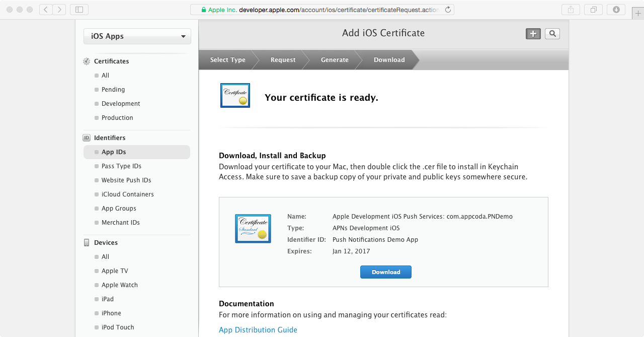Screen dimensions: 644x337
Task: Open Production certificates
Action: pyautogui.click(x=117, y=118)
